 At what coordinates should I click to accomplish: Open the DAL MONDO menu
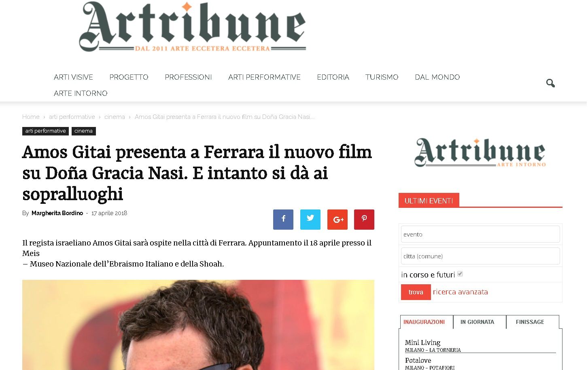point(437,77)
